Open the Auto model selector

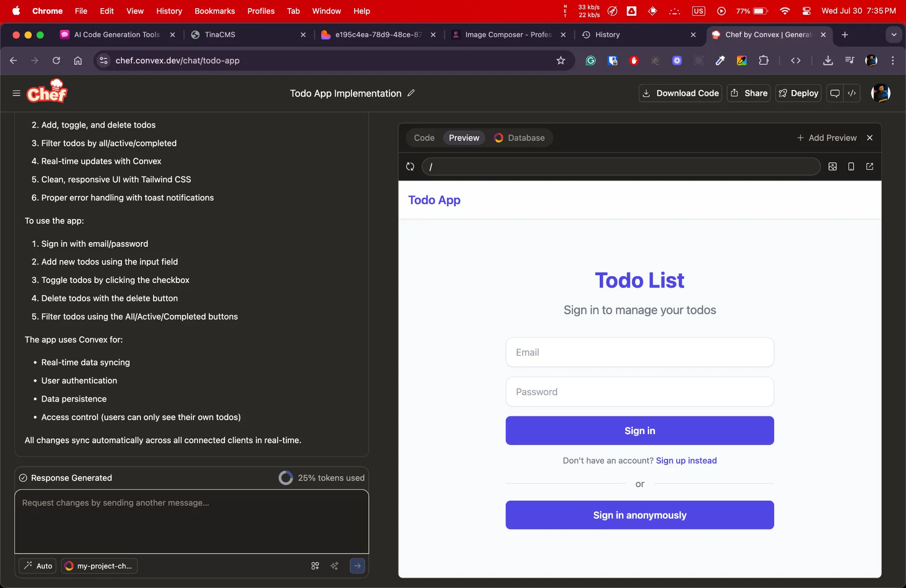click(x=38, y=566)
